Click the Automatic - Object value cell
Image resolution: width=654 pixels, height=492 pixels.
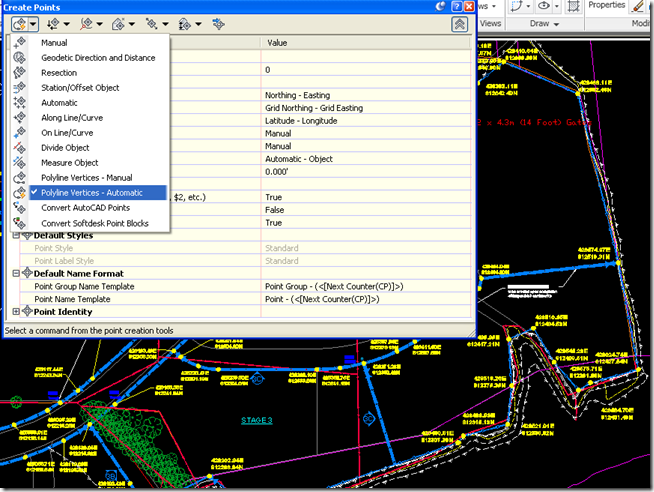tap(366, 159)
